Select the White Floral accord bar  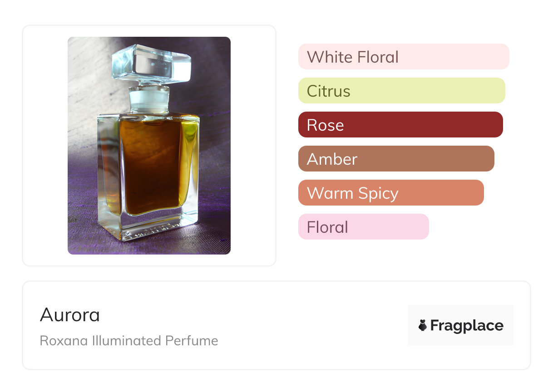pyautogui.click(x=403, y=57)
